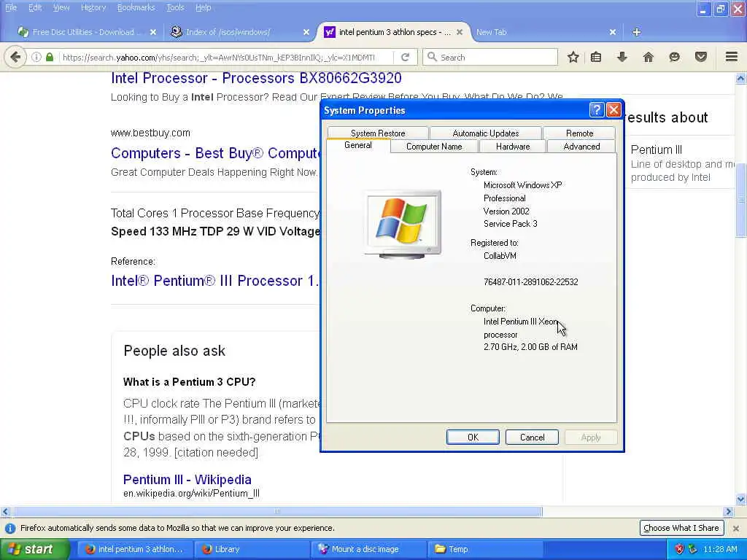Switch to Temp folder taskbar item

click(x=484, y=549)
